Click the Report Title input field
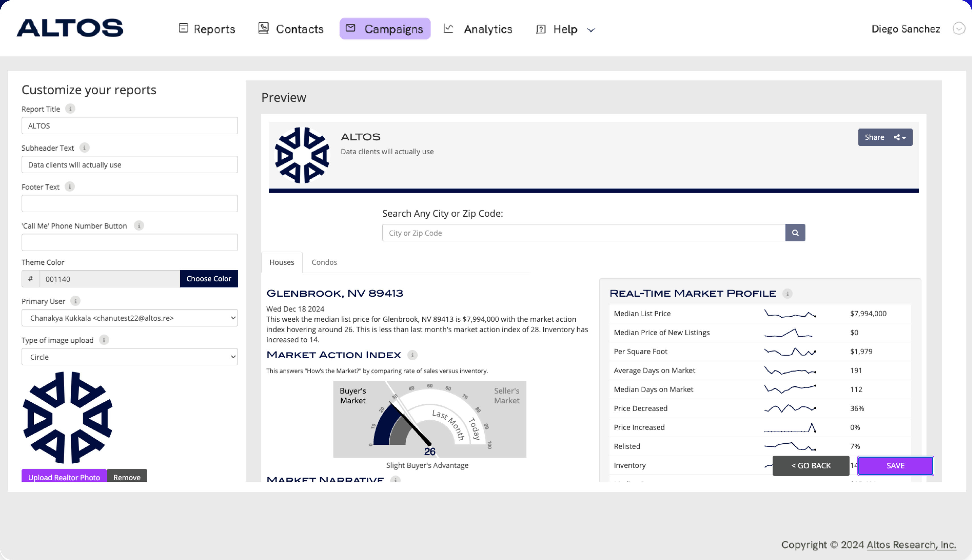 click(129, 125)
